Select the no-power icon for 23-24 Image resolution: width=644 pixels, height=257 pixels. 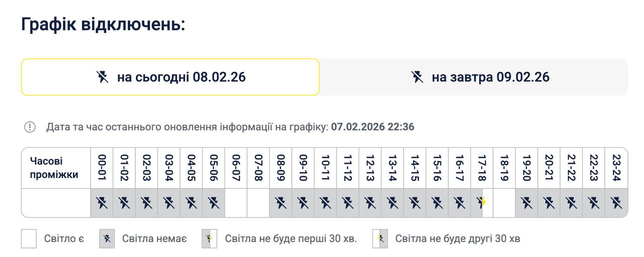[x=616, y=203]
